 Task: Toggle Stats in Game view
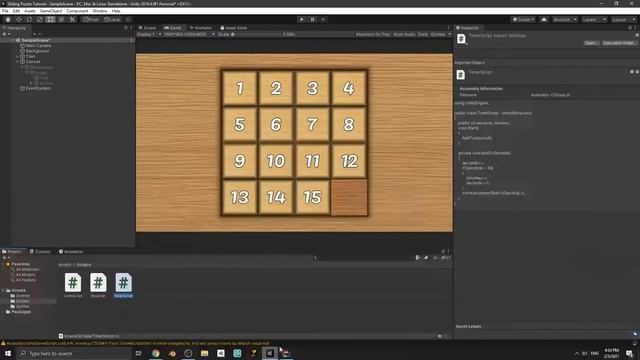[x=423, y=34]
